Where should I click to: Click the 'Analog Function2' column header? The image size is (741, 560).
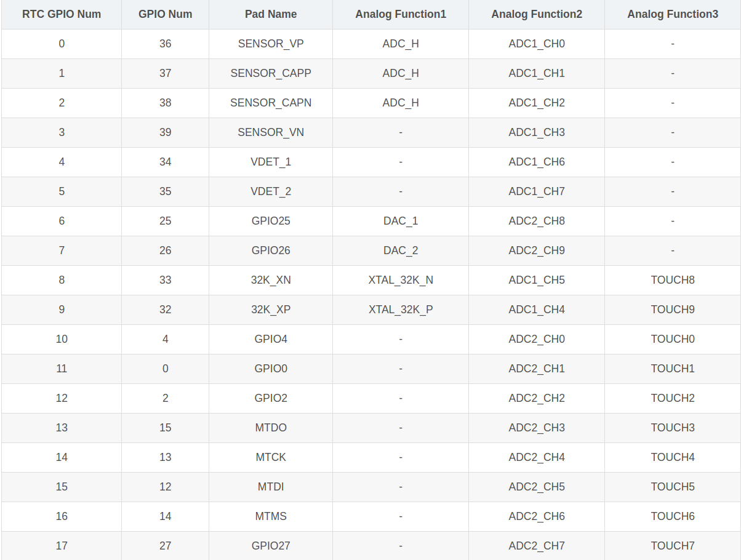click(537, 14)
